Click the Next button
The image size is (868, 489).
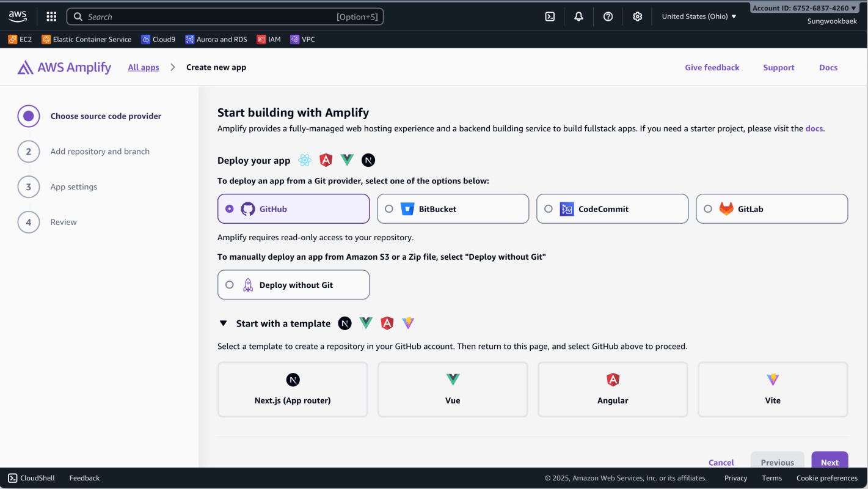click(x=829, y=462)
